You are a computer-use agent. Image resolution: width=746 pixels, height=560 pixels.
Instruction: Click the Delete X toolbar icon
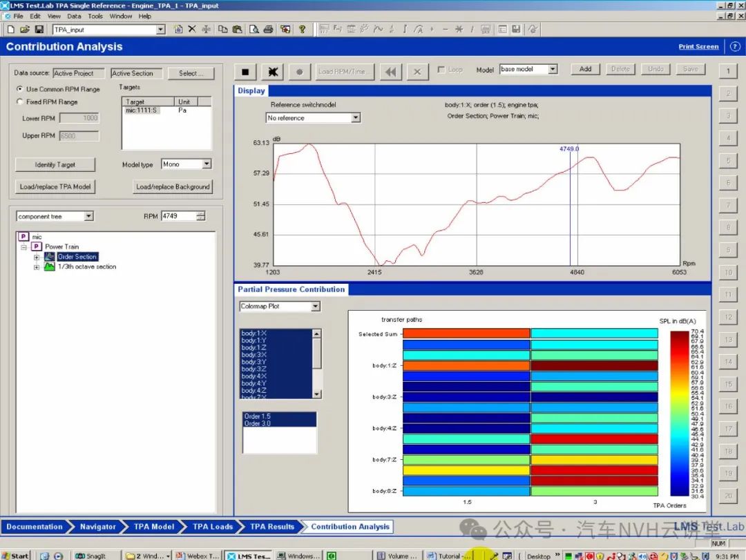point(192,30)
